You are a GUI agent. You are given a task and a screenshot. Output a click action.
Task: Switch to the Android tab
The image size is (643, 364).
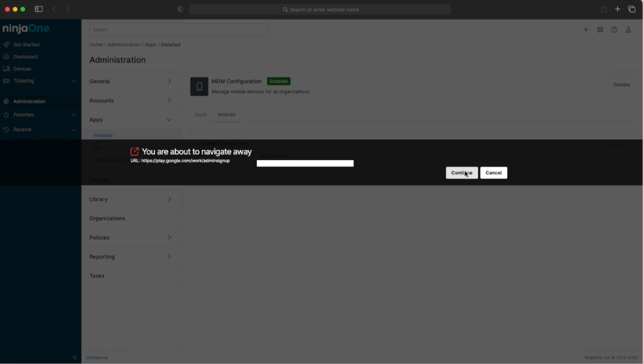(226, 114)
